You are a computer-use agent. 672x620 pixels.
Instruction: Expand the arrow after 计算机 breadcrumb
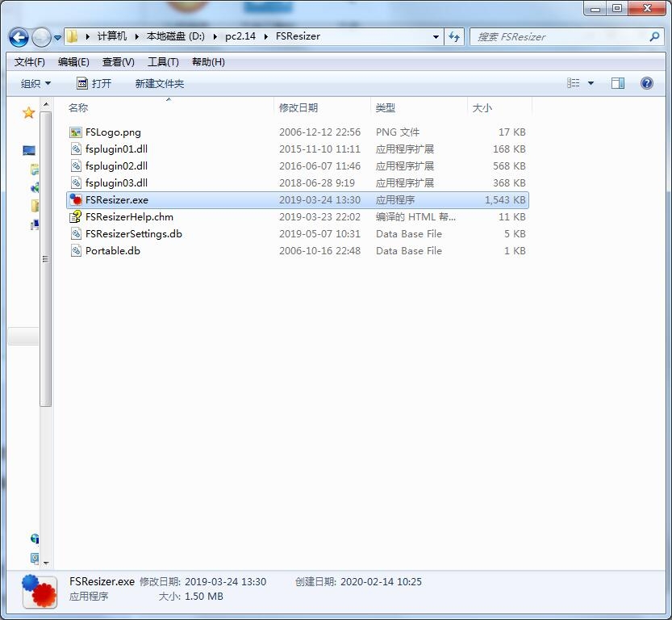pos(136,37)
